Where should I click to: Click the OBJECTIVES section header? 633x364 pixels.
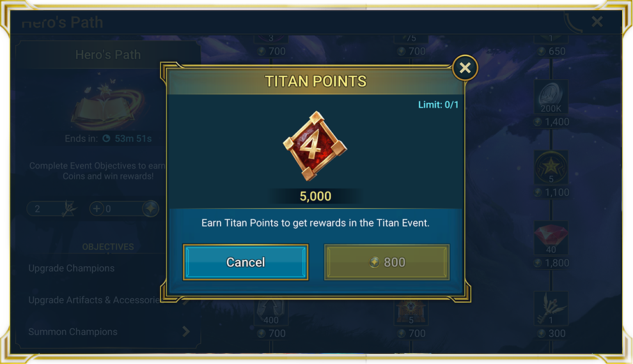pos(108,246)
